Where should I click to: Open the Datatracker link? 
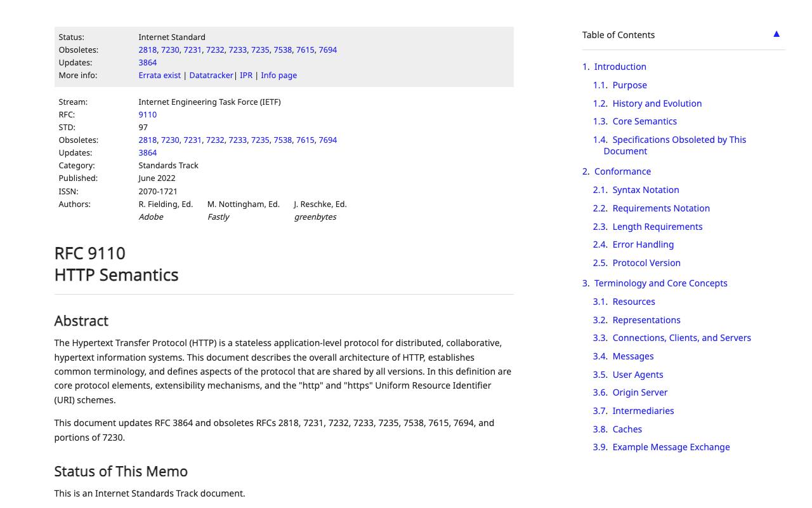coord(211,75)
